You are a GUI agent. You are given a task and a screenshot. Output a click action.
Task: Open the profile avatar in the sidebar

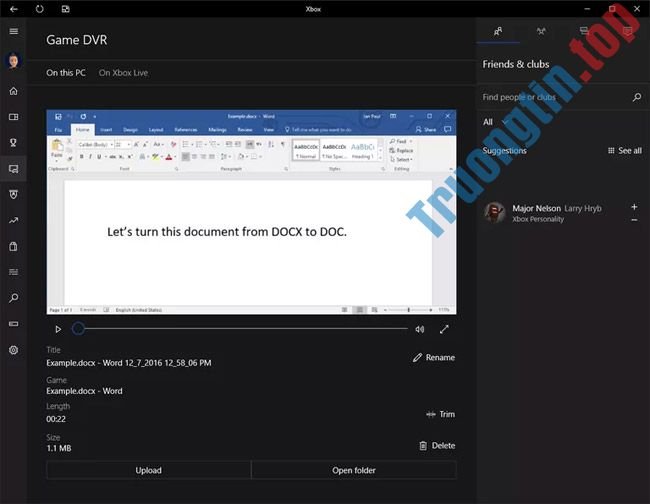(13, 61)
